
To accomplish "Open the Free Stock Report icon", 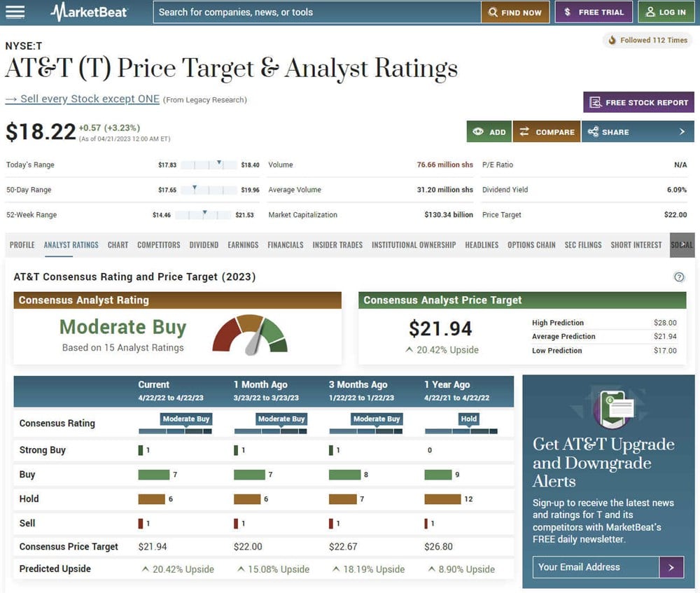I will point(596,102).
